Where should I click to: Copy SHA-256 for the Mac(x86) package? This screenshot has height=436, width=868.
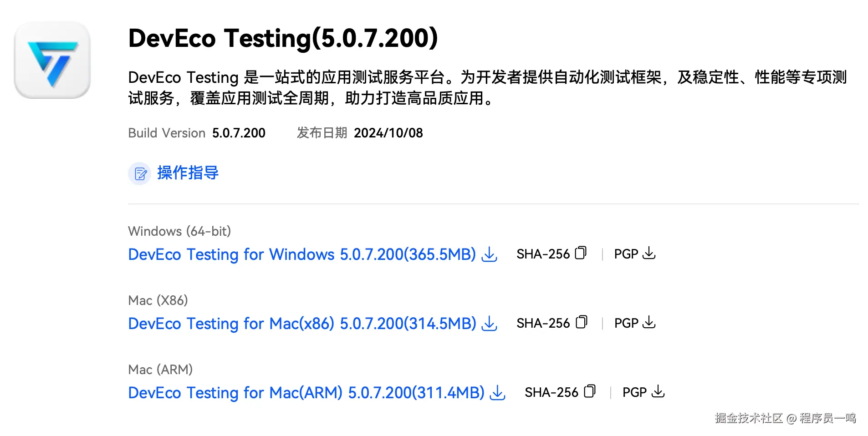[x=581, y=322]
